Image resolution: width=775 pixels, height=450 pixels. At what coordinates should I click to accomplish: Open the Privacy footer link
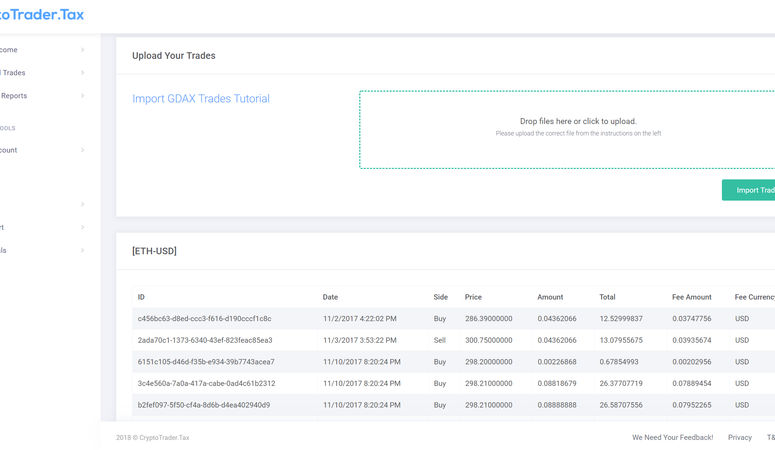[739, 437]
